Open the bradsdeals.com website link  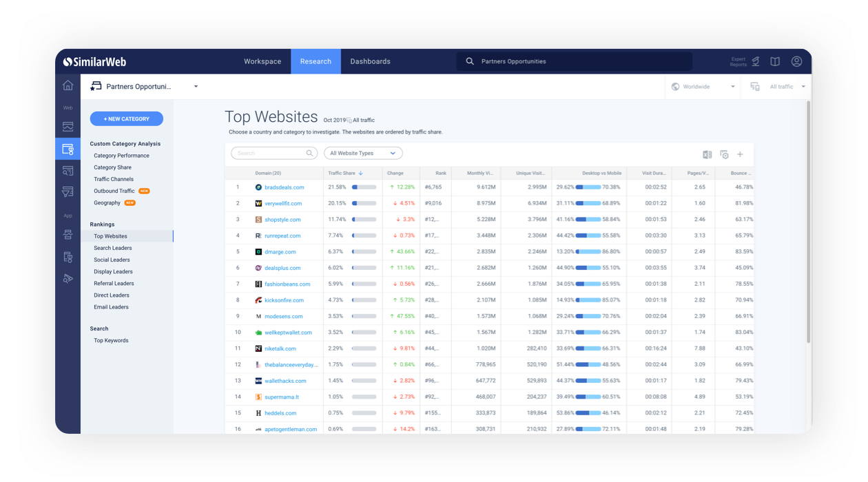click(285, 187)
